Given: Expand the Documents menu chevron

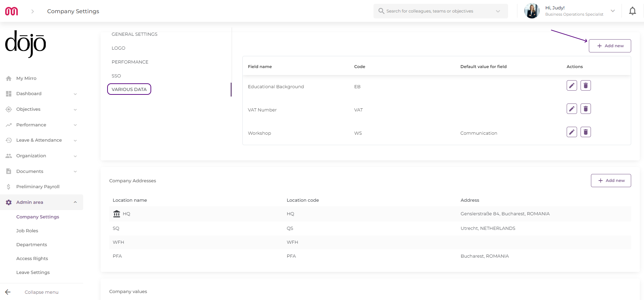Looking at the screenshot, I should pos(75,172).
